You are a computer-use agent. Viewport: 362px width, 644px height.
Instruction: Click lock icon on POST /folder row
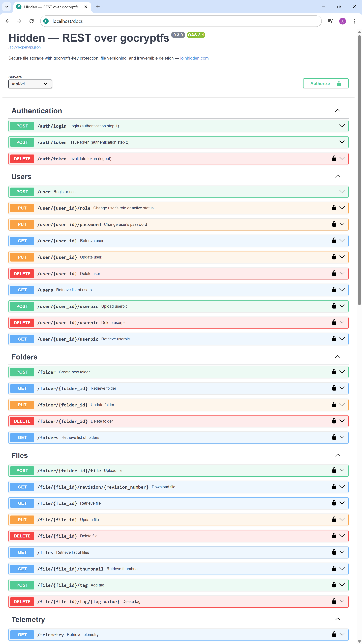coord(334,372)
